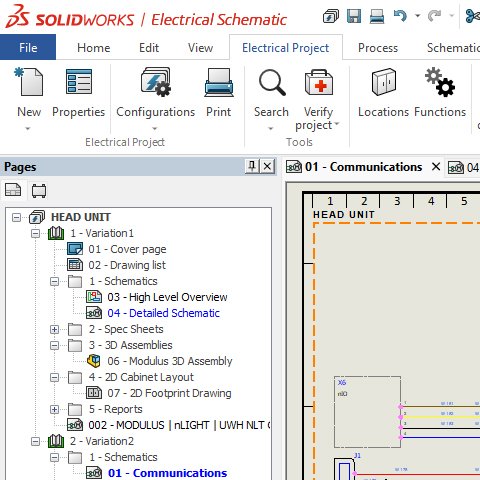Select 5 - Reports folder label
The width and height of the screenshot is (480, 480).
116,409
